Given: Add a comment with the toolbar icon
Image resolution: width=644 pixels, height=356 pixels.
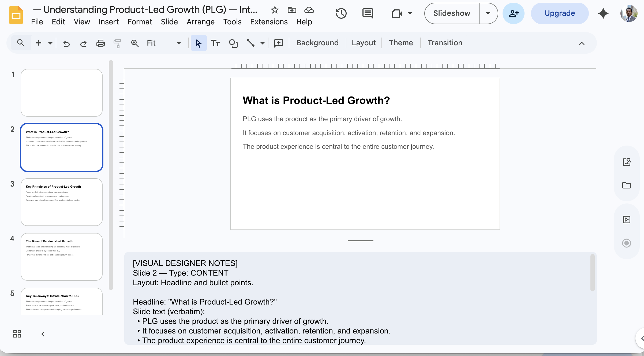Looking at the screenshot, I should click(x=278, y=43).
